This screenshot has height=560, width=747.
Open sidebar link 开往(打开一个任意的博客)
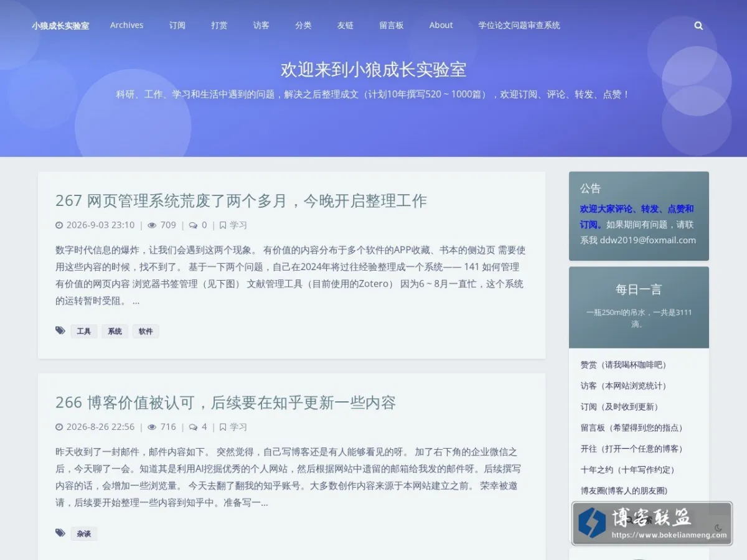click(632, 449)
